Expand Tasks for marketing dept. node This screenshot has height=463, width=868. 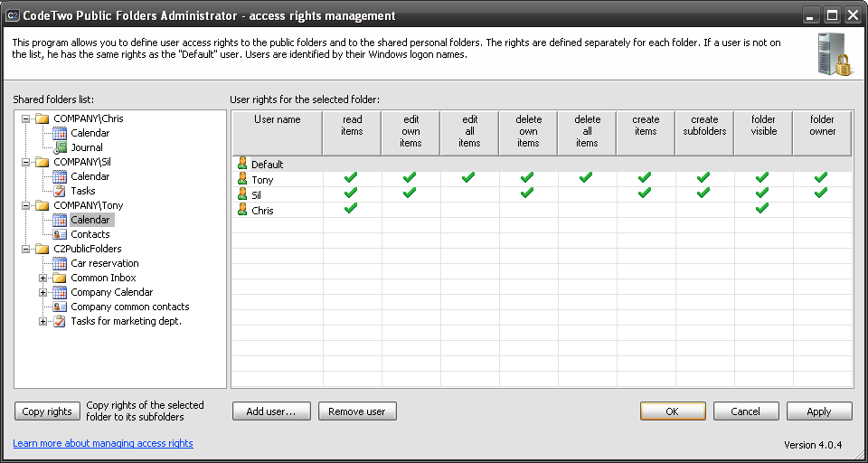pyautogui.click(x=43, y=321)
